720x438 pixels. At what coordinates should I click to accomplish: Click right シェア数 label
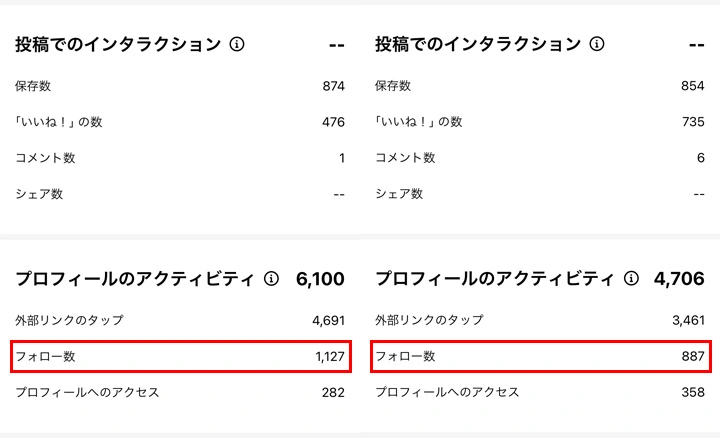pyautogui.click(x=399, y=194)
